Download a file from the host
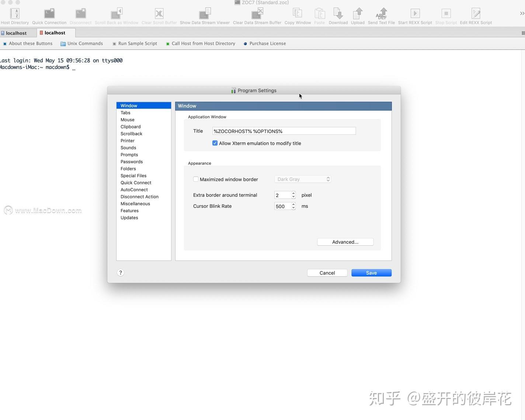 [x=338, y=13]
